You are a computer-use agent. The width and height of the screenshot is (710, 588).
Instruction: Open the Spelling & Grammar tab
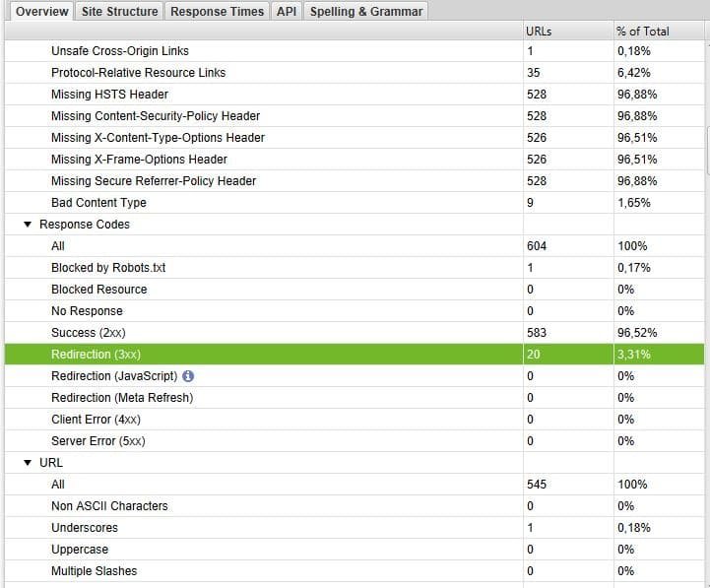click(365, 12)
